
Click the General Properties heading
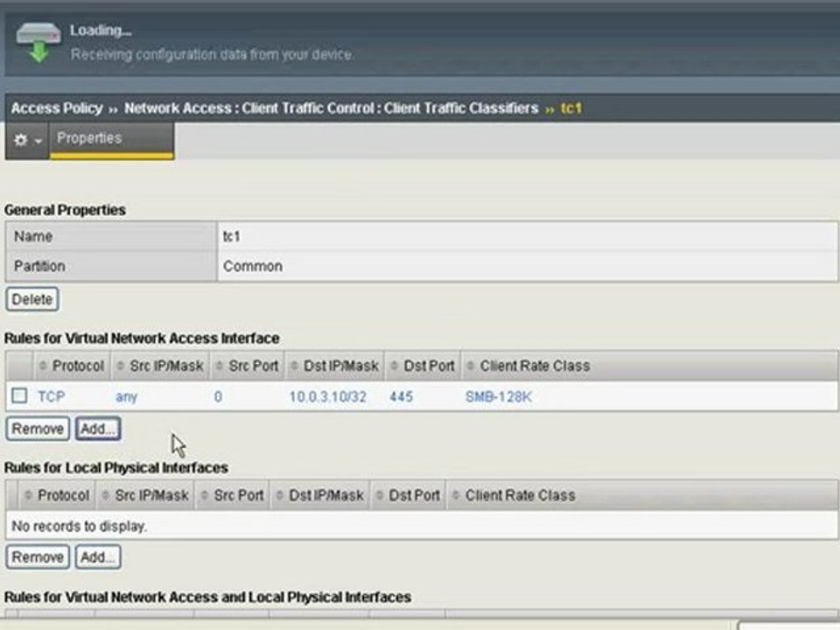(x=65, y=210)
